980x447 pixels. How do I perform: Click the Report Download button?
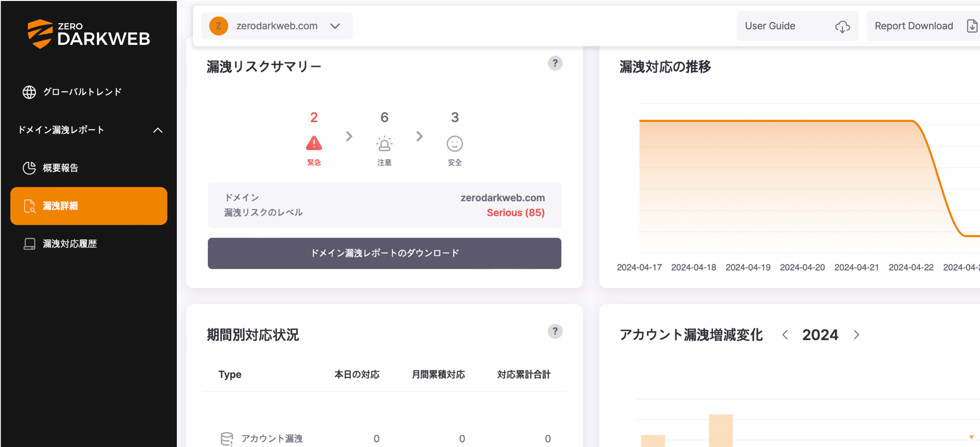coord(923,26)
